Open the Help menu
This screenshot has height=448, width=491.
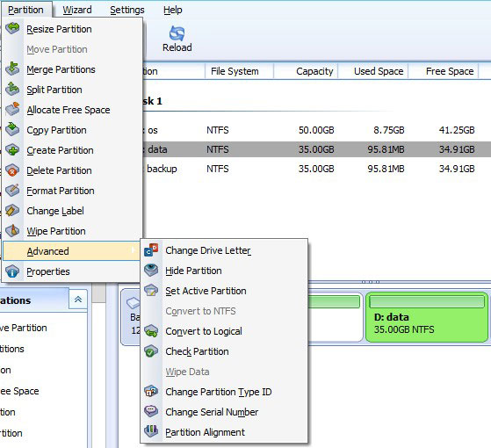pos(172,10)
